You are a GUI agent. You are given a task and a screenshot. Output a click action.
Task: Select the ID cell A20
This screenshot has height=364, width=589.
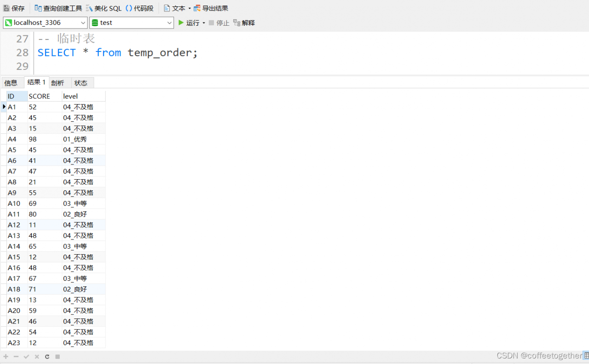[17, 311]
